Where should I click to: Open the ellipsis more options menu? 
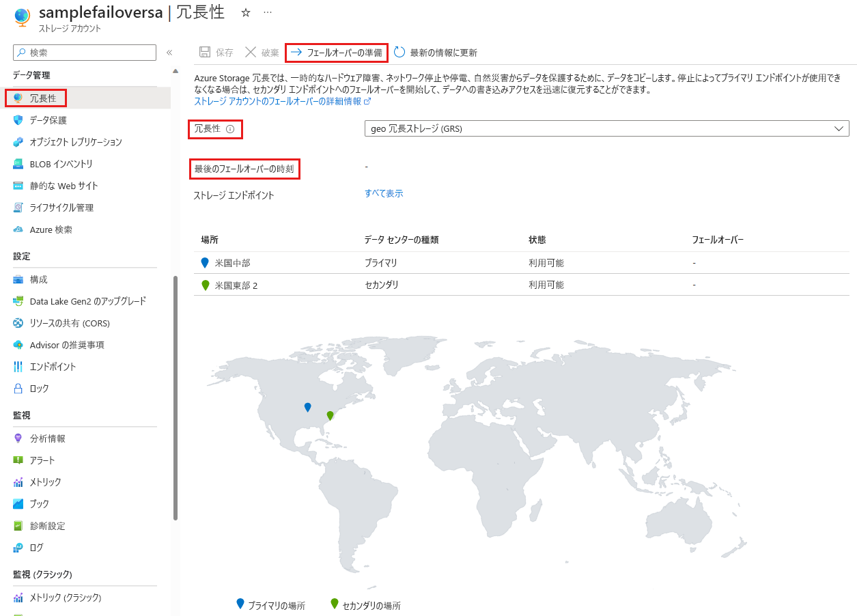[x=268, y=13]
